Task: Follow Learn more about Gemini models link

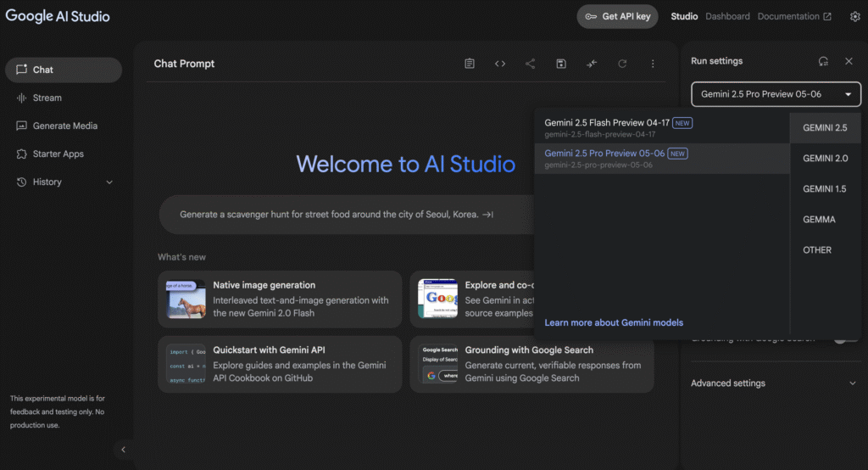Action: point(614,322)
